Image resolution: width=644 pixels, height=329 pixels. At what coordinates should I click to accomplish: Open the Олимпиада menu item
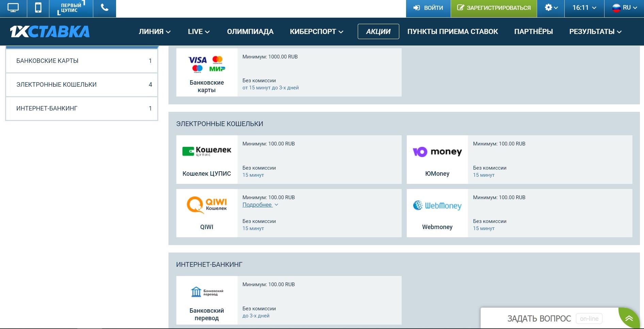(x=250, y=32)
